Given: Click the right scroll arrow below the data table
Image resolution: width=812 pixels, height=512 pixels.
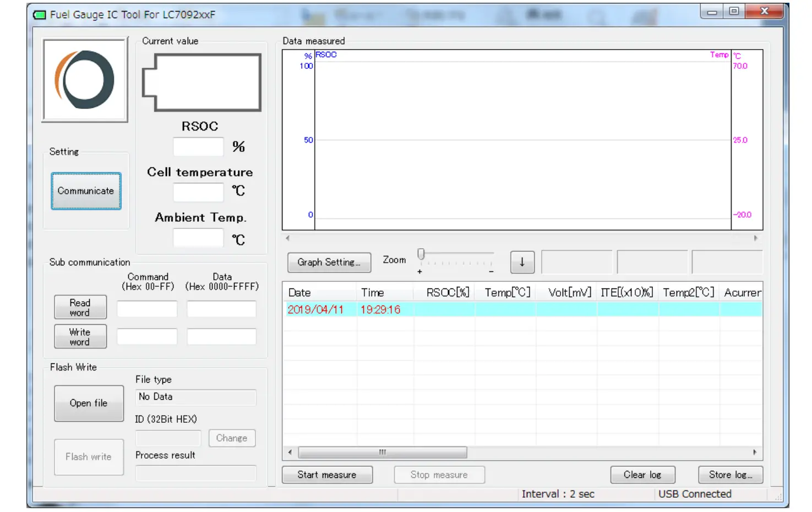Looking at the screenshot, I should click(x=756, y=452).
